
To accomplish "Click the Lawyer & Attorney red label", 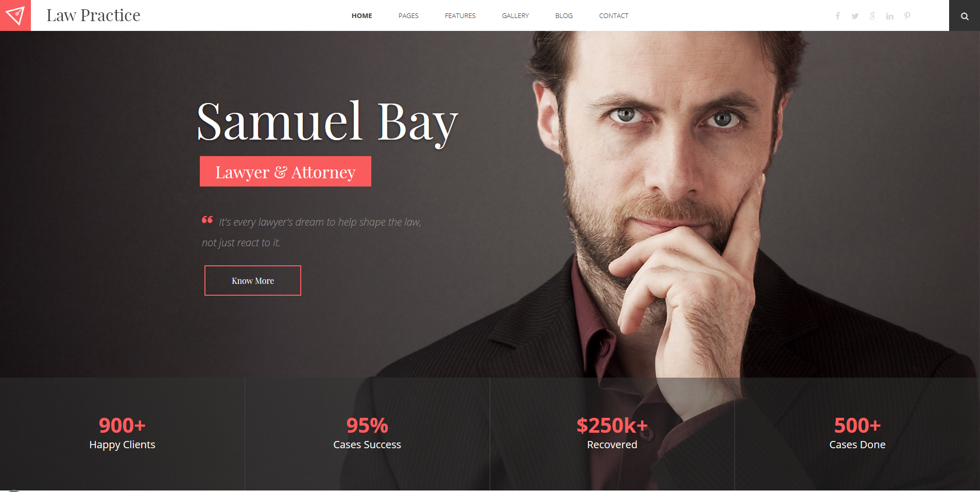I will (285, 172).
